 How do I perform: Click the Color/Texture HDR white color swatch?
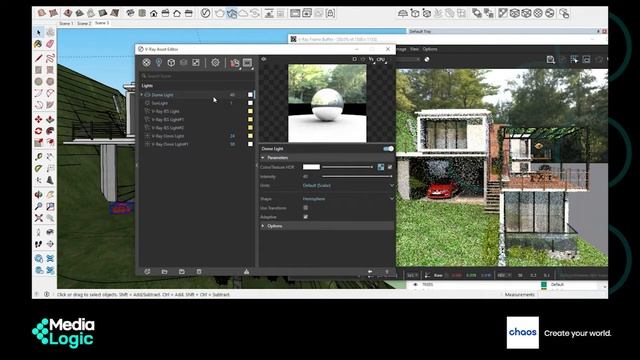coord(311,167)
